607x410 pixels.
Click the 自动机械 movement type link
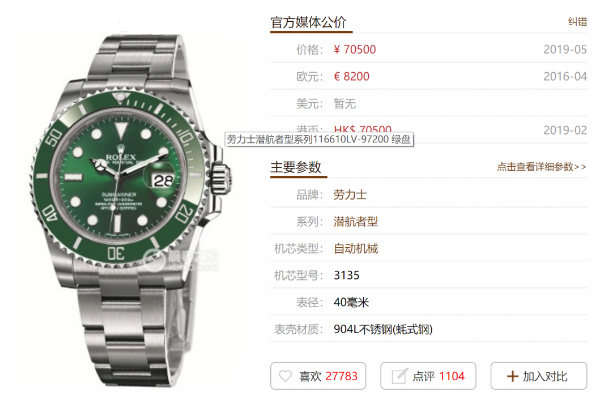(356, 248)
